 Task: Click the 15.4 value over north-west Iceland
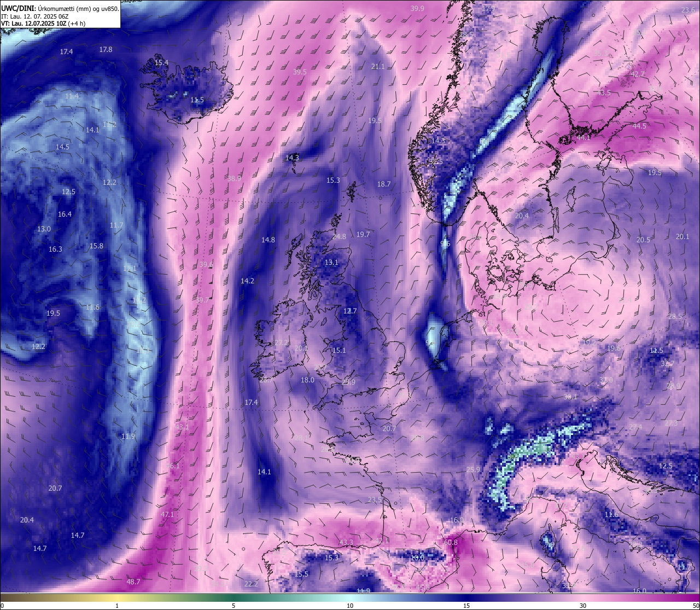pyautogui.click(x=161, y=63)
